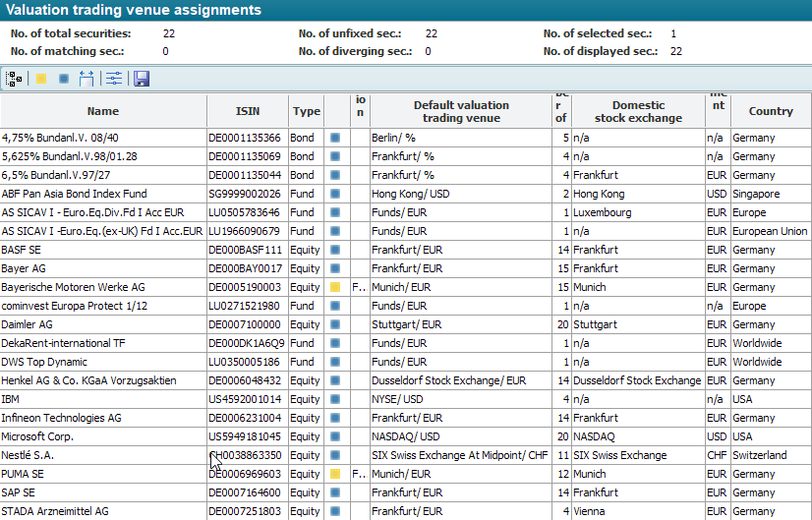Click blue status icon for Nestlé S.A.

pos(334,455)
